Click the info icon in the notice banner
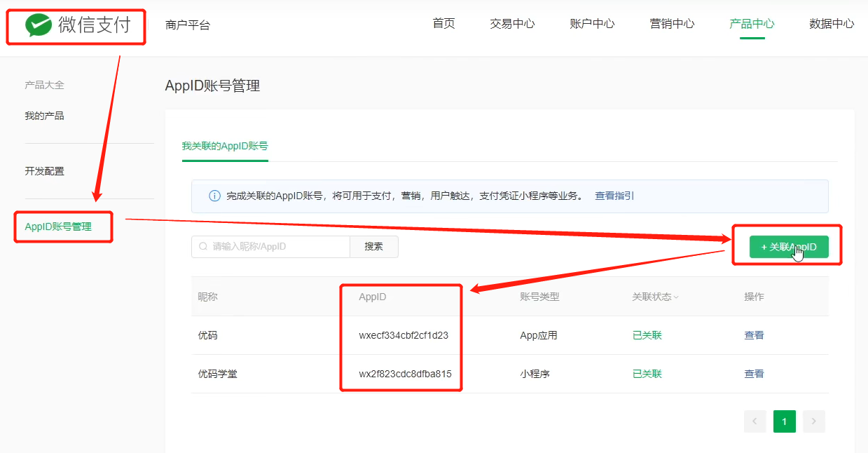The image size is (868, 453). 215,196
